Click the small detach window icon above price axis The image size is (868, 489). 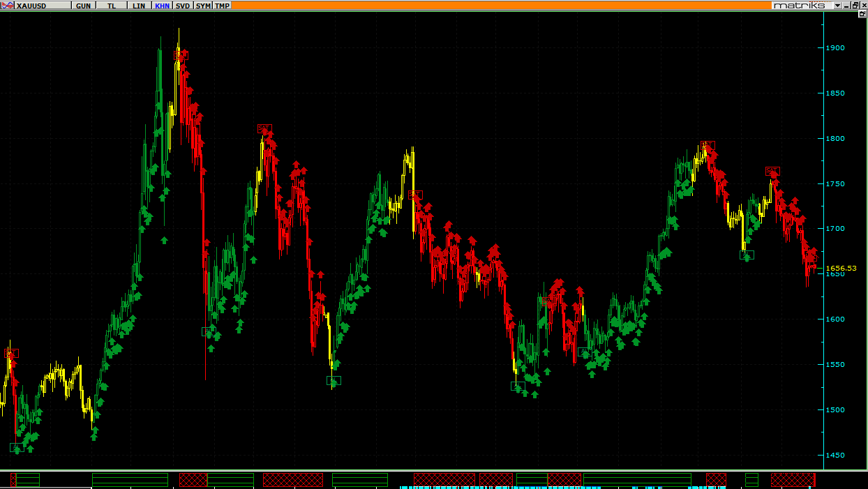pyautogui.click(x=862, y=14)
